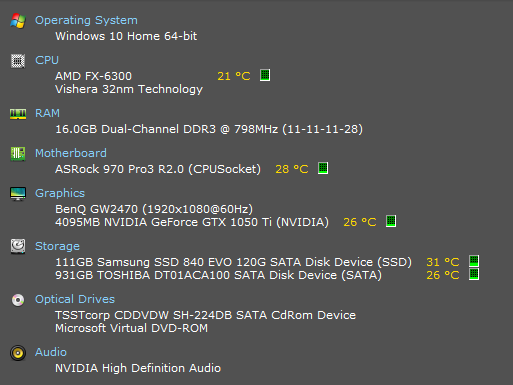Click the Optical Drives disc icon
Image resolution: width=513 pixels, height=385 pixels.
click(18, 300)
